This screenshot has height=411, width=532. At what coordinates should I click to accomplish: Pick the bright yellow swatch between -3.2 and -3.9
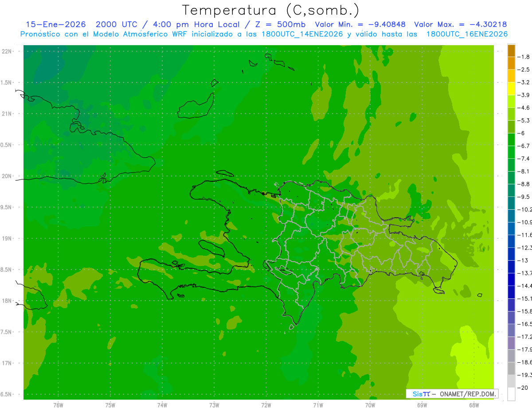(511, 89)
